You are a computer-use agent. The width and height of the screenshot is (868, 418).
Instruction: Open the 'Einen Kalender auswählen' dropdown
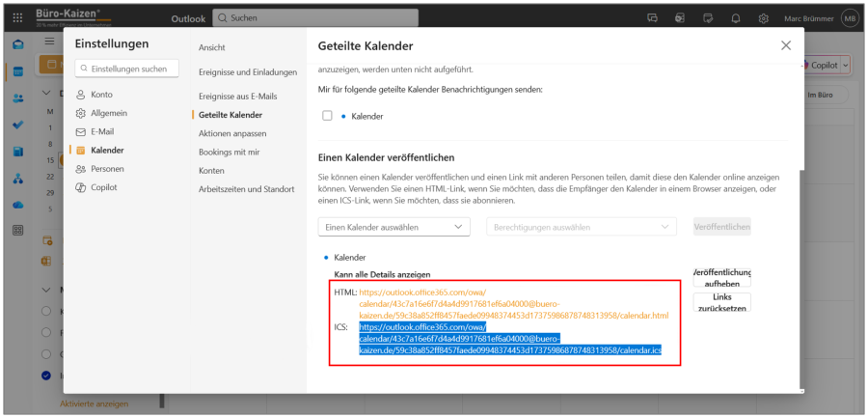[394, 227]
